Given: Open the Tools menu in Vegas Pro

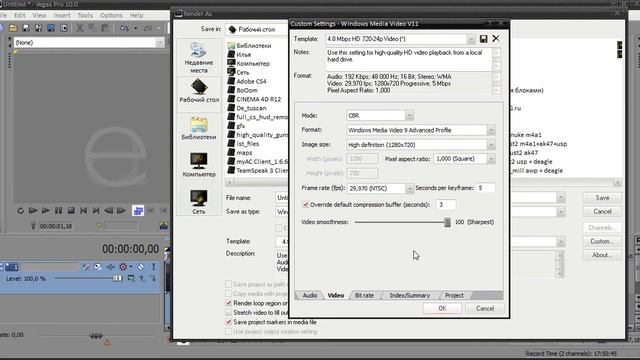Looking at the screenshot, I should [85, 15].
